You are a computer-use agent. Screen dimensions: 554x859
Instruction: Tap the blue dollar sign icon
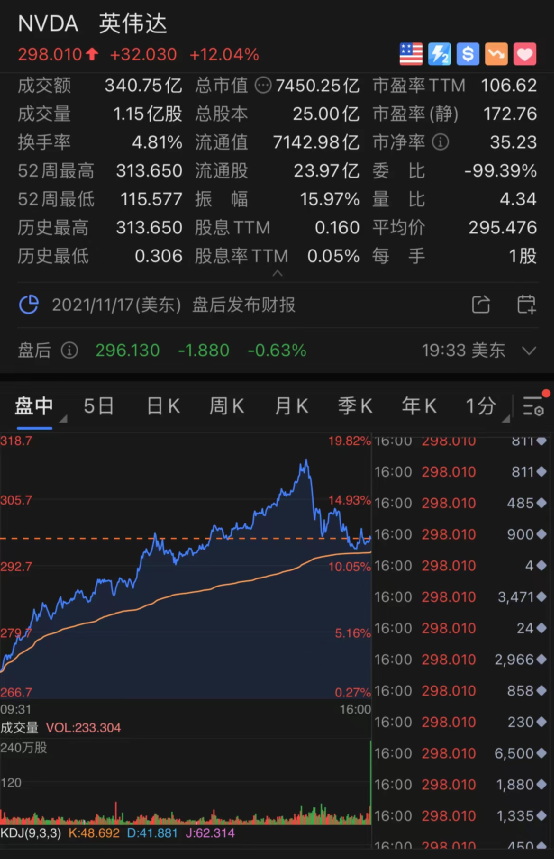(468, 54)
